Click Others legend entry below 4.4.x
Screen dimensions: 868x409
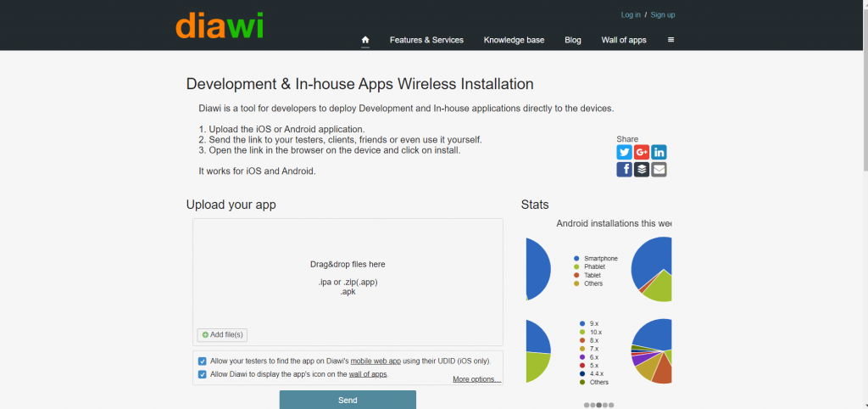[x=594, y=383]
